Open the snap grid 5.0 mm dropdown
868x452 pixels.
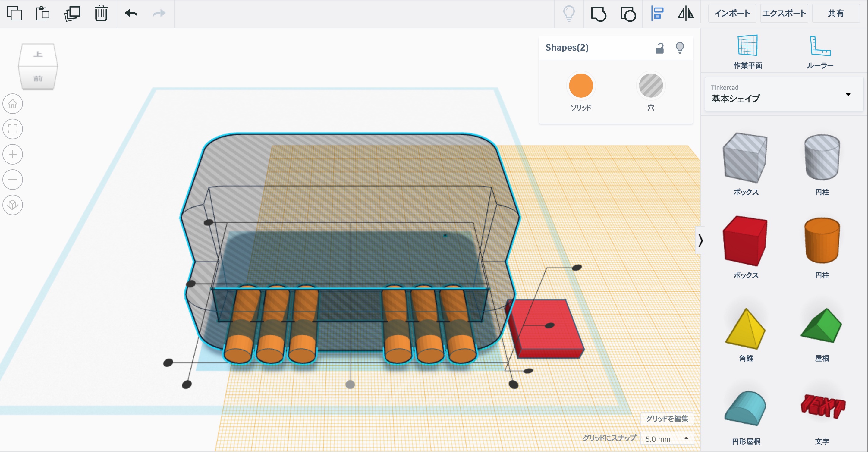(666, 438)
